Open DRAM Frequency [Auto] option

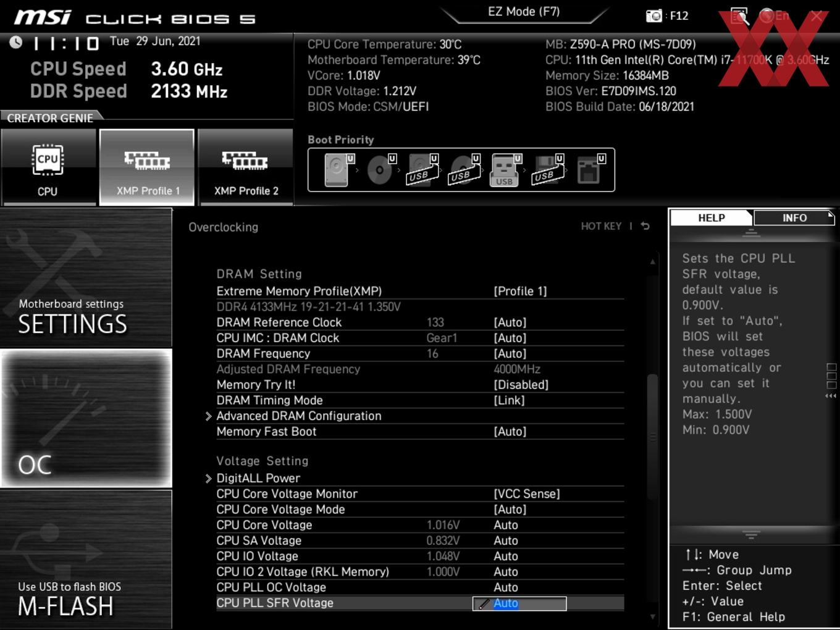[x=510, y=353]
